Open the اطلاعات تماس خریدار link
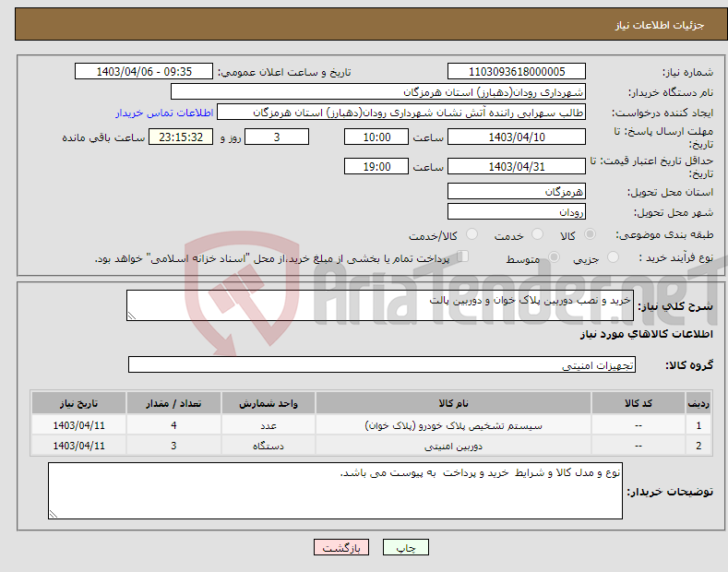 tap(164, 113)
